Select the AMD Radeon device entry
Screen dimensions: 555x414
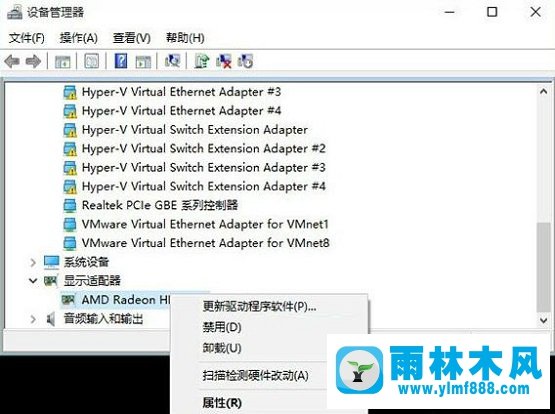[126, 300]
